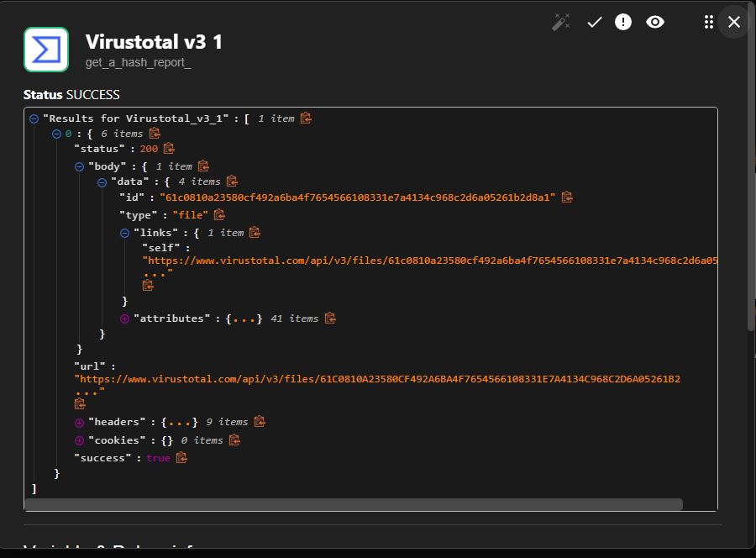
Task: Open the grid dots menu icon
Action: pyautogui.click(x=708, y=22)
